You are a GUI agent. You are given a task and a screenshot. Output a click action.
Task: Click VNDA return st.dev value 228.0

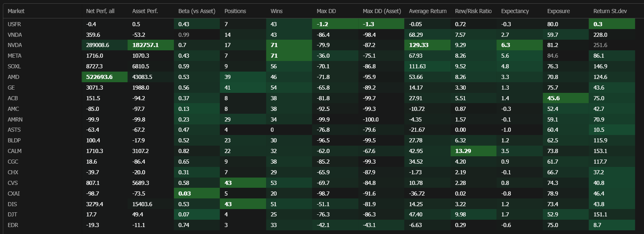600,35
